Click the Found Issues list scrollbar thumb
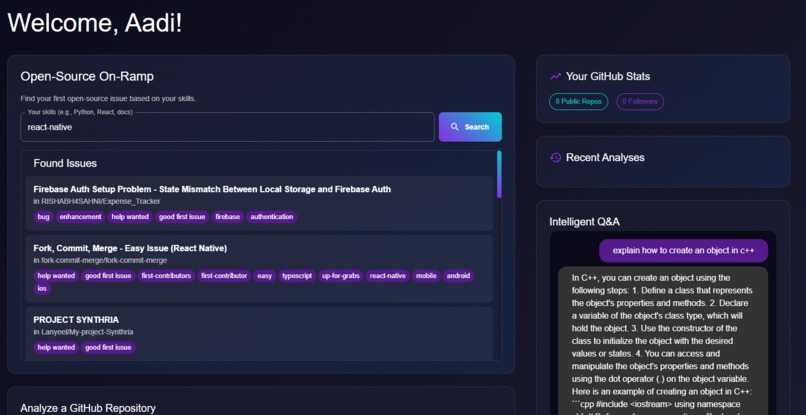Screen dimensions: 806x415 499,174
